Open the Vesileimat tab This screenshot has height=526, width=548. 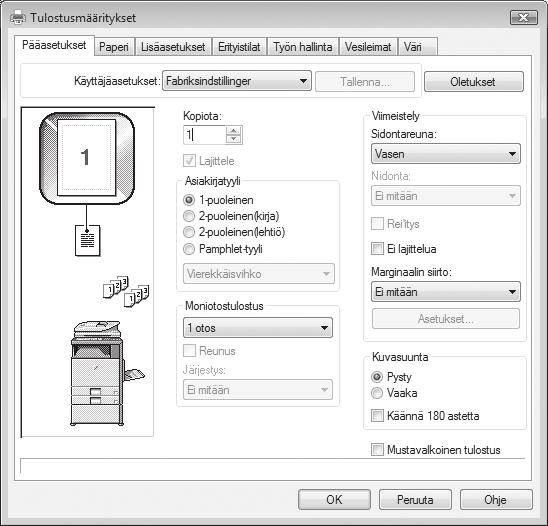click(368, 47)
